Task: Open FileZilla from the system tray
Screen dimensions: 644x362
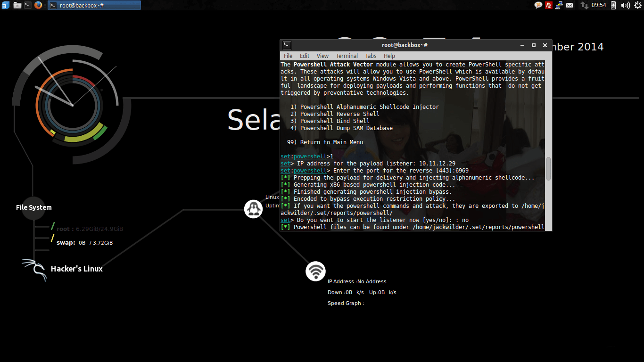Action: tap(548, 5)
